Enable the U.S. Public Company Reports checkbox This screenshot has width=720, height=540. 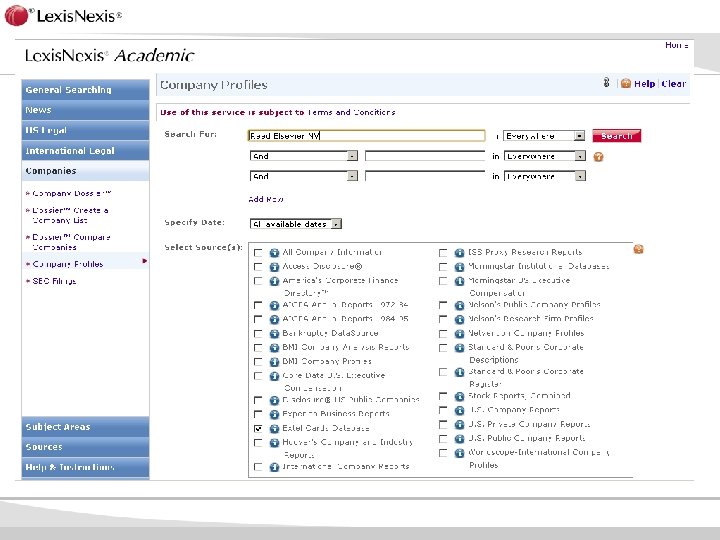click(443, 439)
